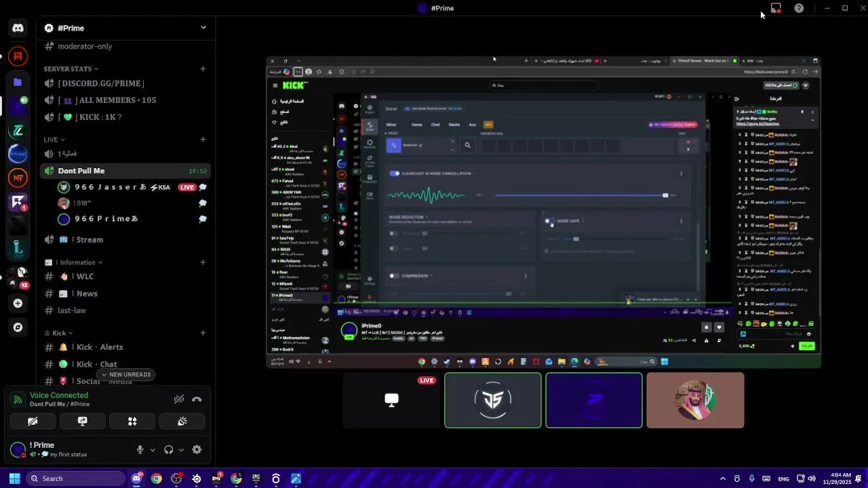Toggle noise suppression in voice panel

pyautogui.click(x=179, y=399)
